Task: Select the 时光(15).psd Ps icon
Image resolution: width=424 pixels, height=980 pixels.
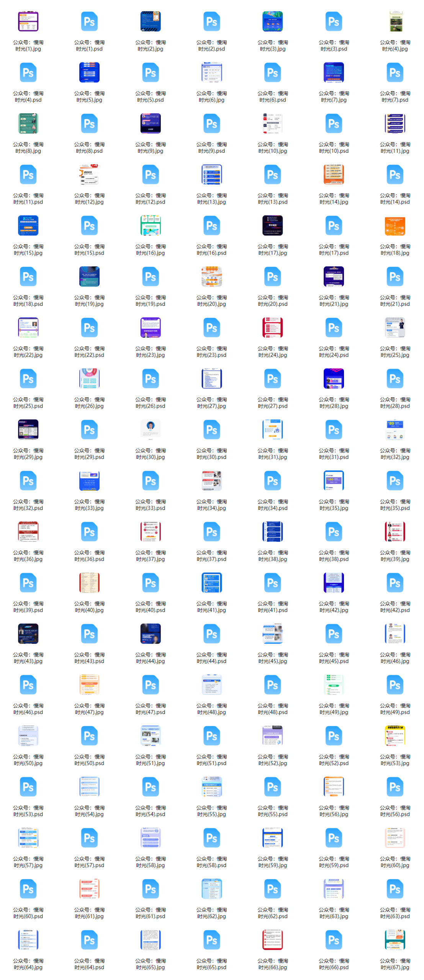Action: (x=89, y=225)
